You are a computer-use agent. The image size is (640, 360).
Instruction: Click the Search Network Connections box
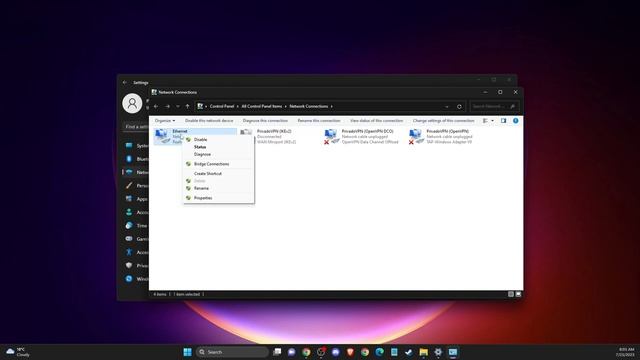click(494, 107)
